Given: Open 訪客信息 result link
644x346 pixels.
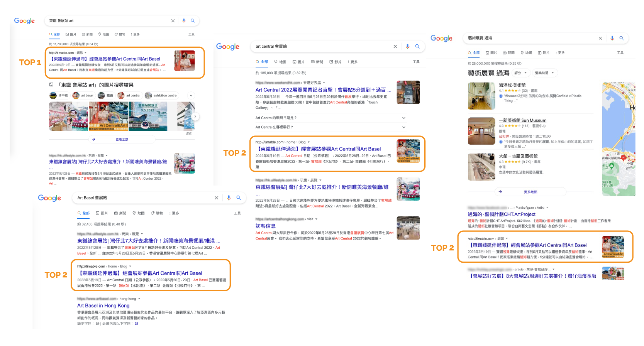Looking at the screenshot, I should [266, 226].
